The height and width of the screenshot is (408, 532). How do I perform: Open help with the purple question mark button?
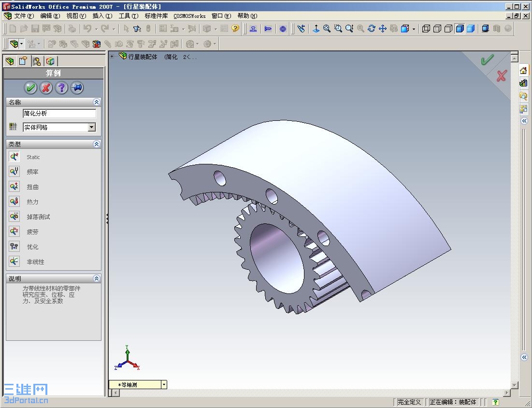click(61, 87)
